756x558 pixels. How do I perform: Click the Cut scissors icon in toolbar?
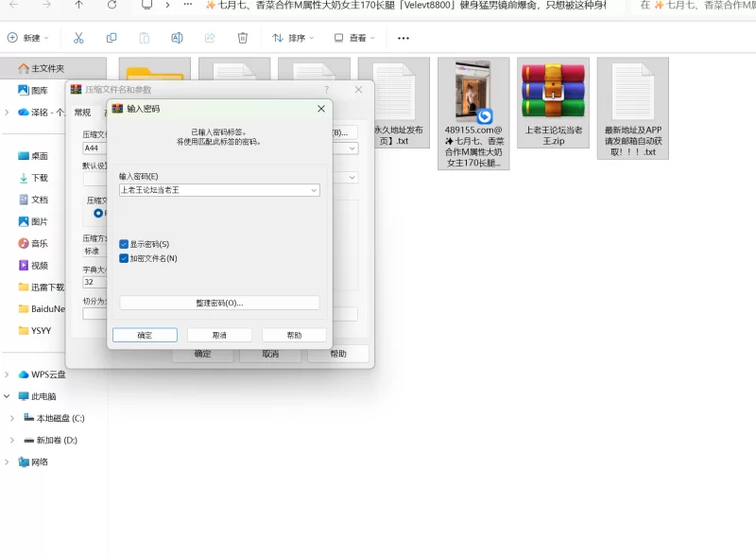tap(78, 38)
